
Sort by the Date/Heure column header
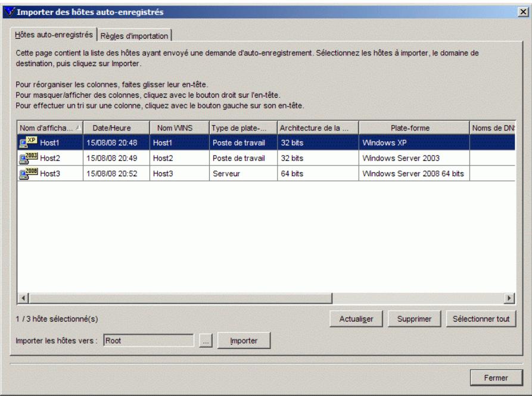(x=116, y=128)
